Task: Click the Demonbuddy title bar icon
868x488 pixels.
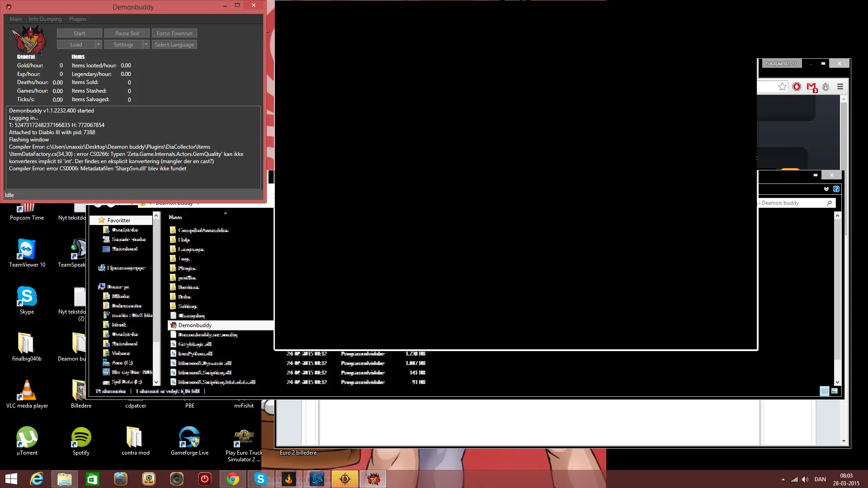Action: [x=9, y=7]
